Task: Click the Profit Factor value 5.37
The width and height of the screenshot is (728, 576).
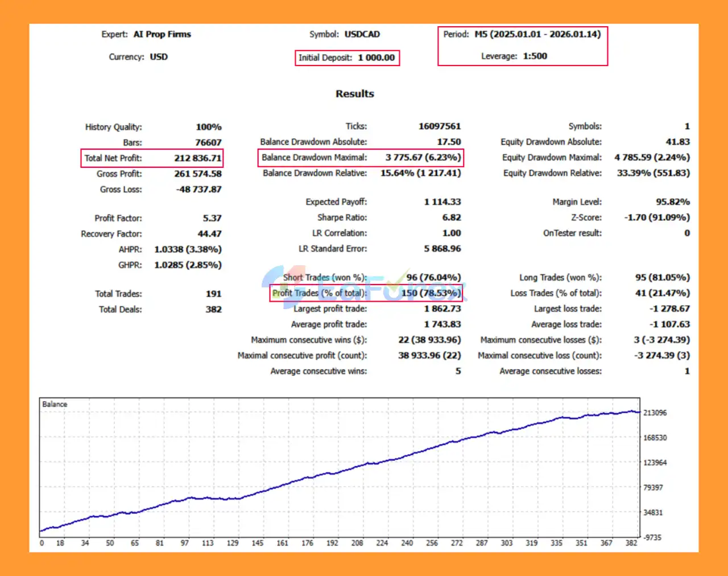Action: (212, 218)
